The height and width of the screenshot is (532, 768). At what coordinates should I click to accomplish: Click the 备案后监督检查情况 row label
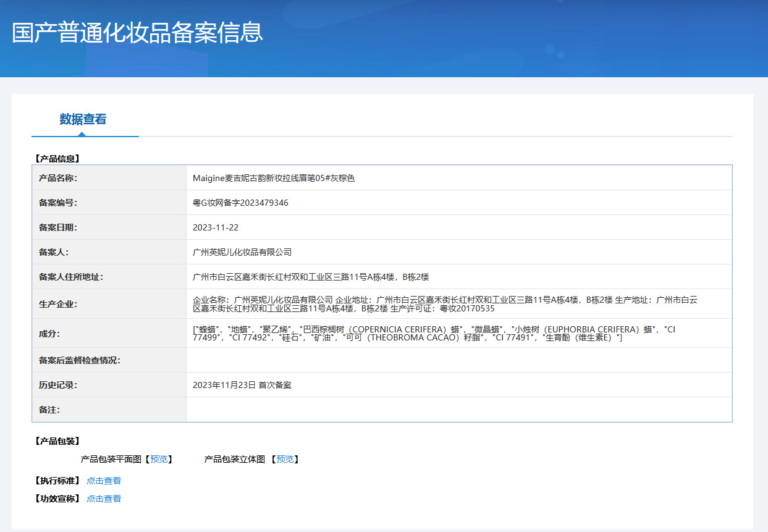[80, 360]
